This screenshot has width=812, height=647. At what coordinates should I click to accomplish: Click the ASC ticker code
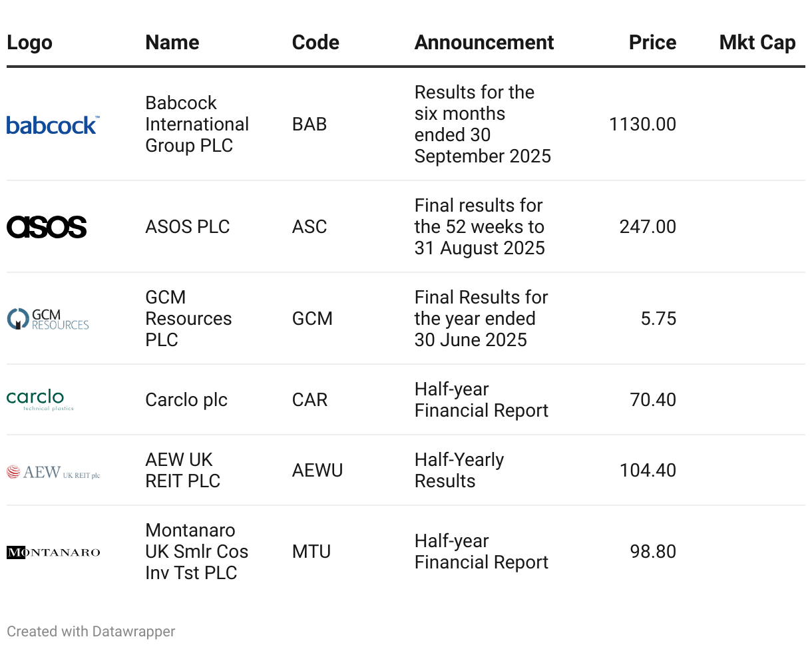click(309, 227)
